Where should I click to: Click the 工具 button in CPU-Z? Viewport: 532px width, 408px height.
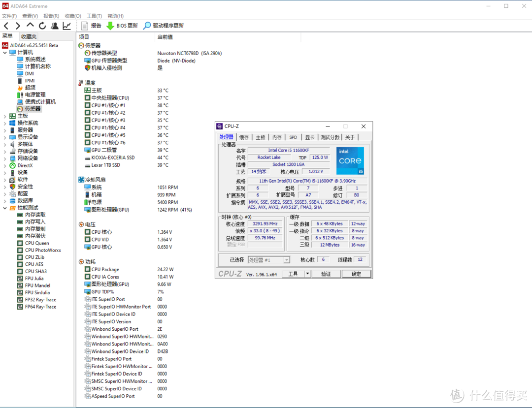293,274
